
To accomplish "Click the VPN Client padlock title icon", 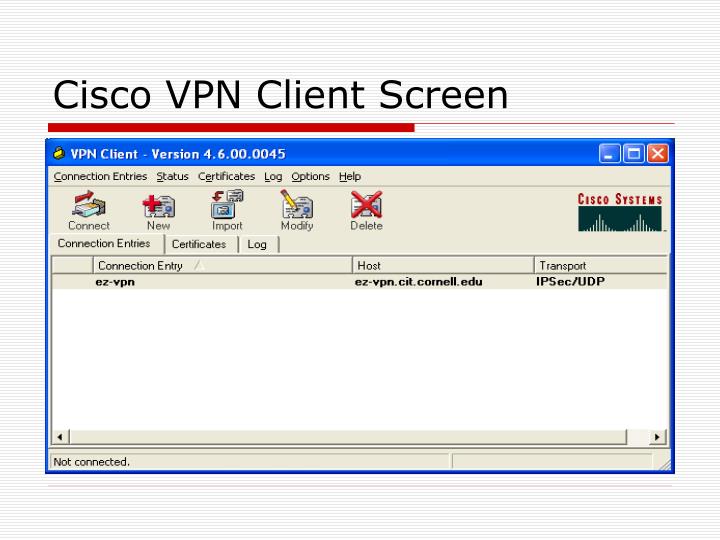I will [x=59, y=153].
